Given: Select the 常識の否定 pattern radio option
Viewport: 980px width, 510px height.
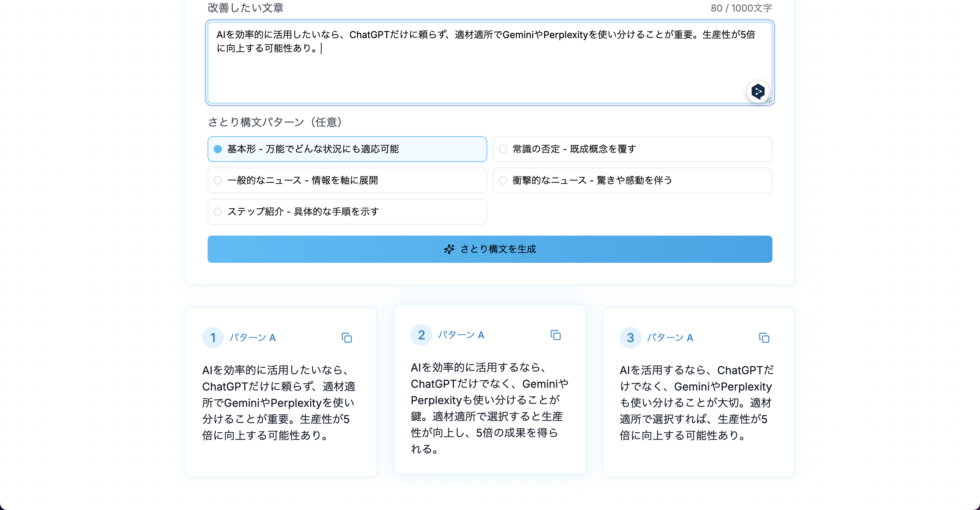Looking at the screenshot, I should click(x=632, y=149).
